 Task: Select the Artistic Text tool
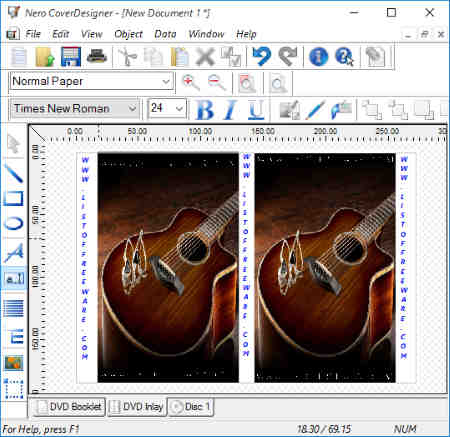pyautogui.click(x=14, y=253)
